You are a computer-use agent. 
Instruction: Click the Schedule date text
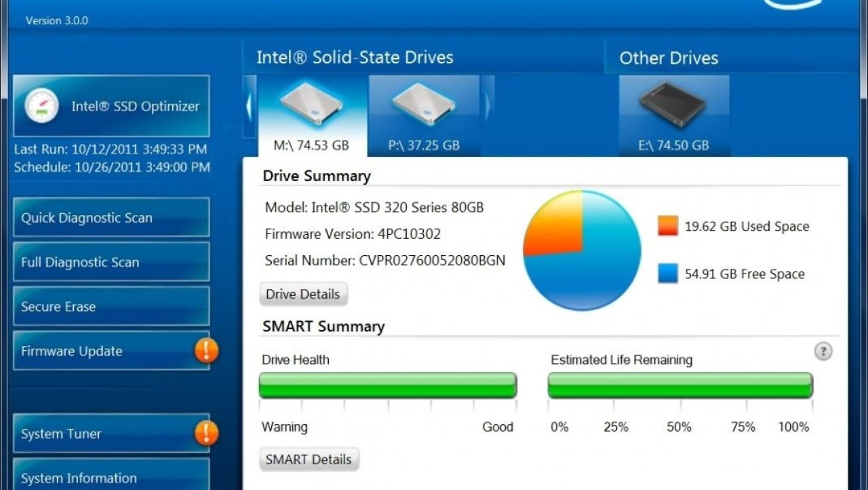point(112,167)
